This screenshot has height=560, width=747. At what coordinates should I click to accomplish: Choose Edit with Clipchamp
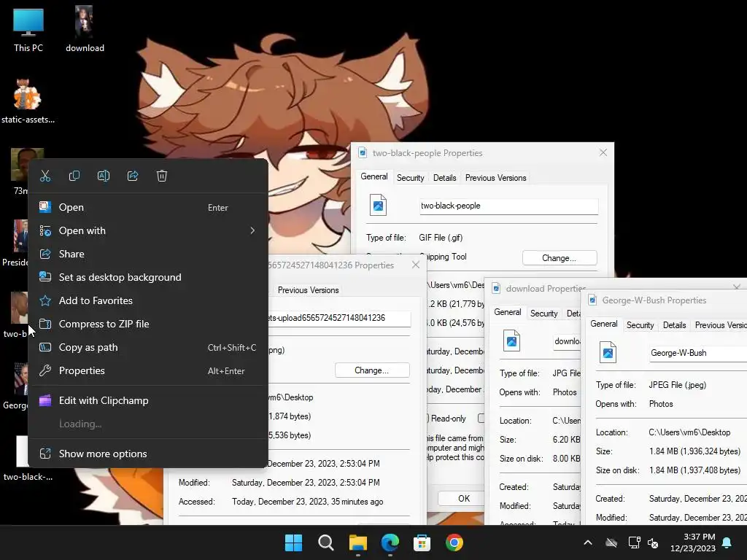tap(147, 401)
